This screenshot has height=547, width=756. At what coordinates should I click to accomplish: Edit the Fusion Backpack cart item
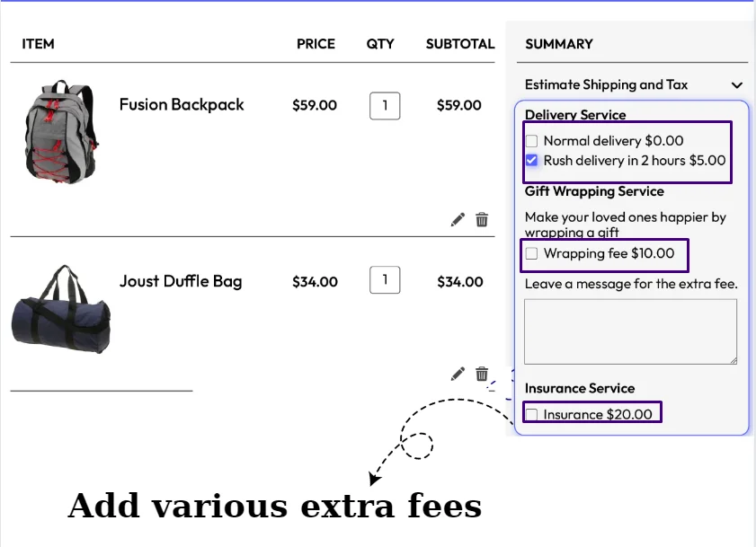457,219
